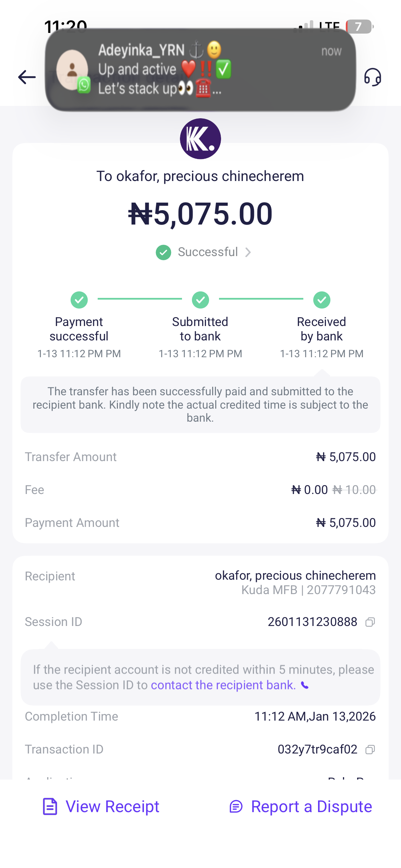
Task: Click the Report a Dispute chat icon
Action: click(236, 806)
